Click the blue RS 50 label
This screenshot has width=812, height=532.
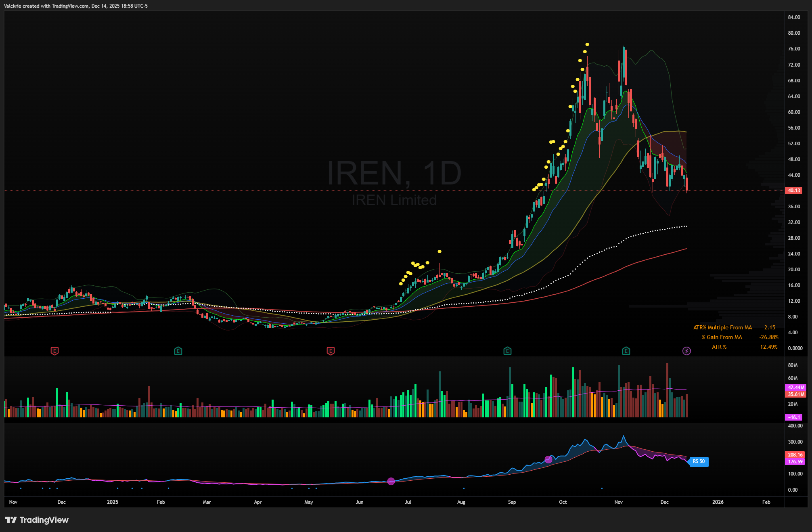pos(699,461)
